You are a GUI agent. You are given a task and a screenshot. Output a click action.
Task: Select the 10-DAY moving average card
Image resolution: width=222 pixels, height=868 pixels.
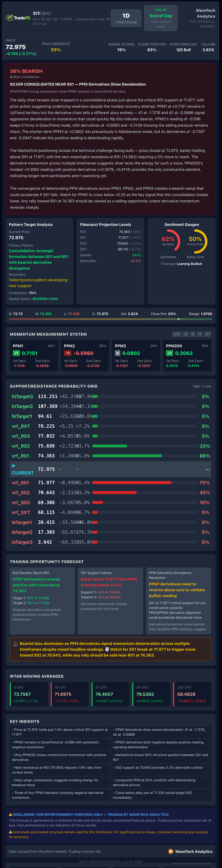(x=70, y=694)
